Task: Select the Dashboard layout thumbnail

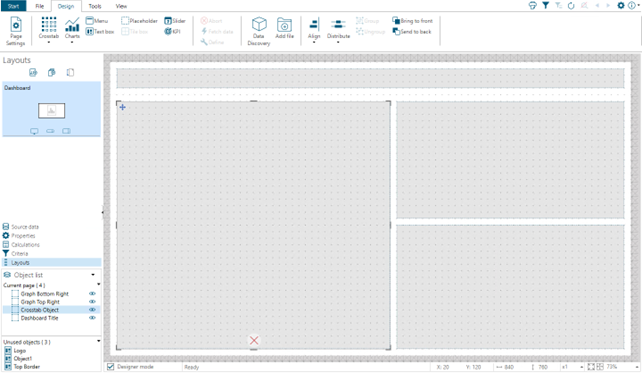Action: tap(52, 111)
